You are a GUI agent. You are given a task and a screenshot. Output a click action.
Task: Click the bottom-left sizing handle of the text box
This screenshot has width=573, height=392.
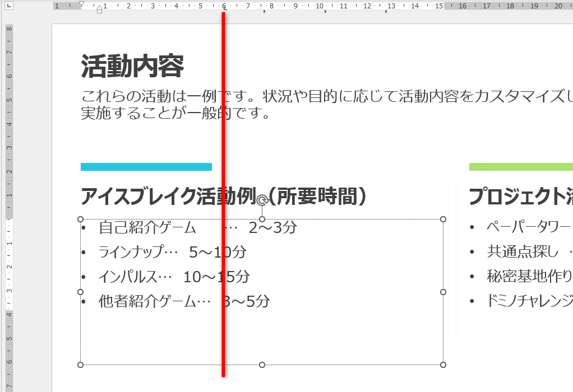tap(81, 365)
